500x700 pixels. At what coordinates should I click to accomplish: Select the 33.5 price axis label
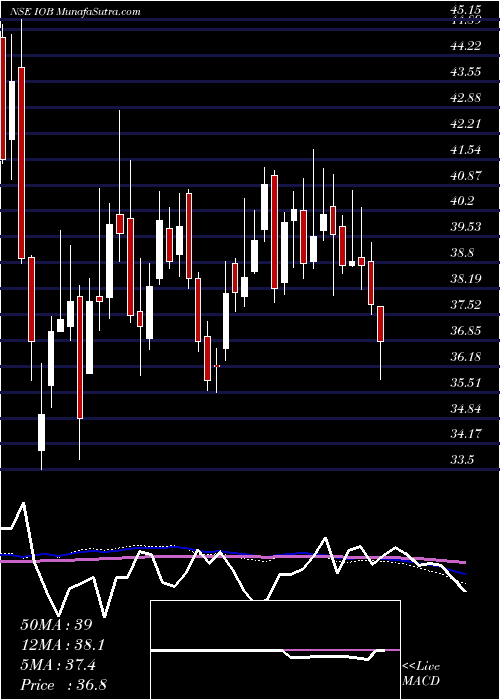(462, 460)
